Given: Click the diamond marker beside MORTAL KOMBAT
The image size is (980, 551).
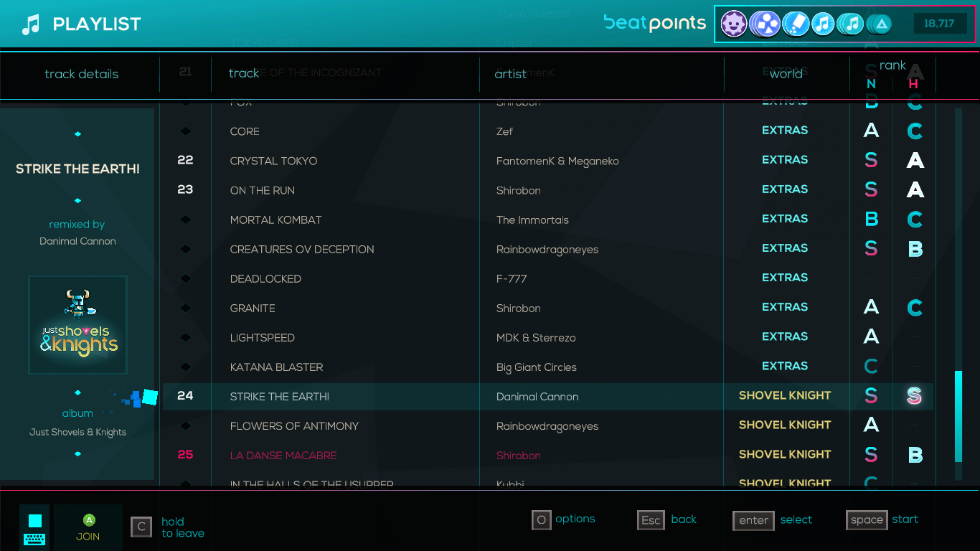Looking at the screenshot, I should tap(185, 220).
